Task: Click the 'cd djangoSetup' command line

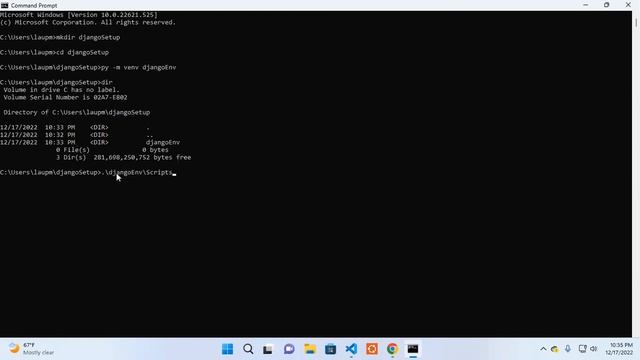Action: (54, 52)
